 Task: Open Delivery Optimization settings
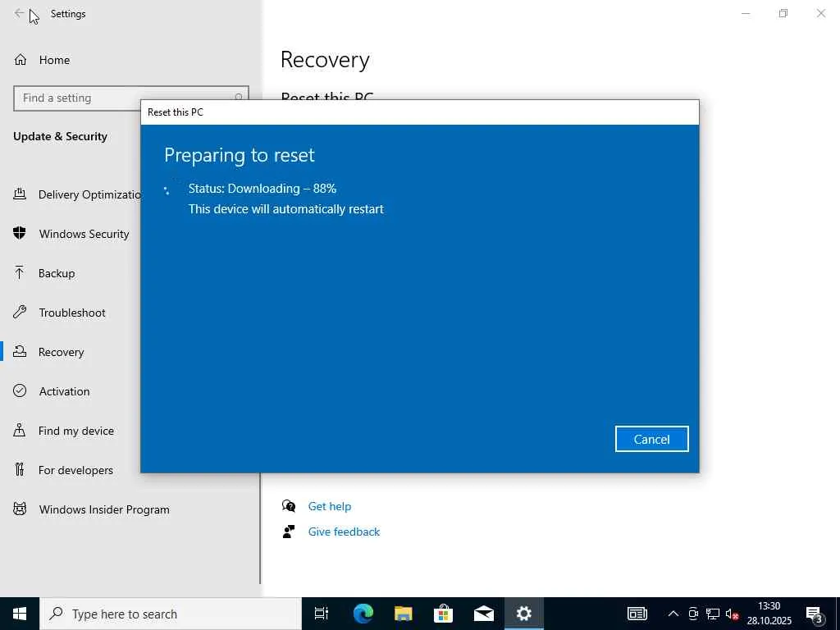coord(89,194)
